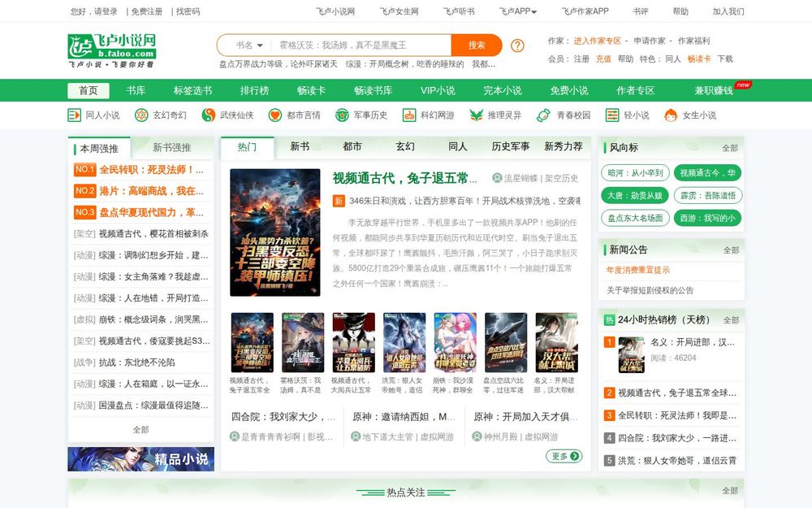The image size is (812, 508).
Task: Click the NO.1 rank badge
Action: 85,170
